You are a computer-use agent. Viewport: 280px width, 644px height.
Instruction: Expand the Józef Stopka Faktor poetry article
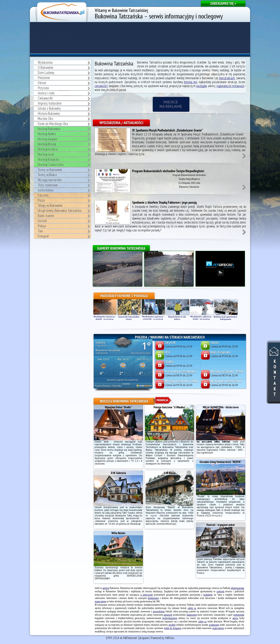tap(244, 232)
